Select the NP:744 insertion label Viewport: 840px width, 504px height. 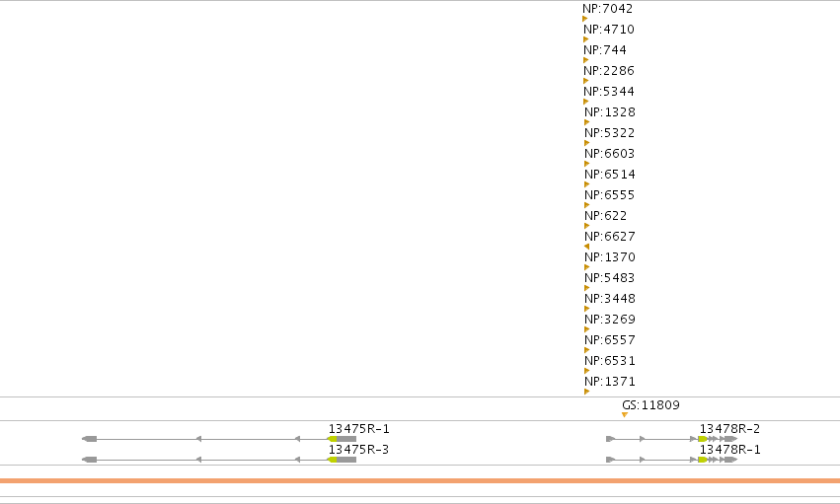point(605,50)
